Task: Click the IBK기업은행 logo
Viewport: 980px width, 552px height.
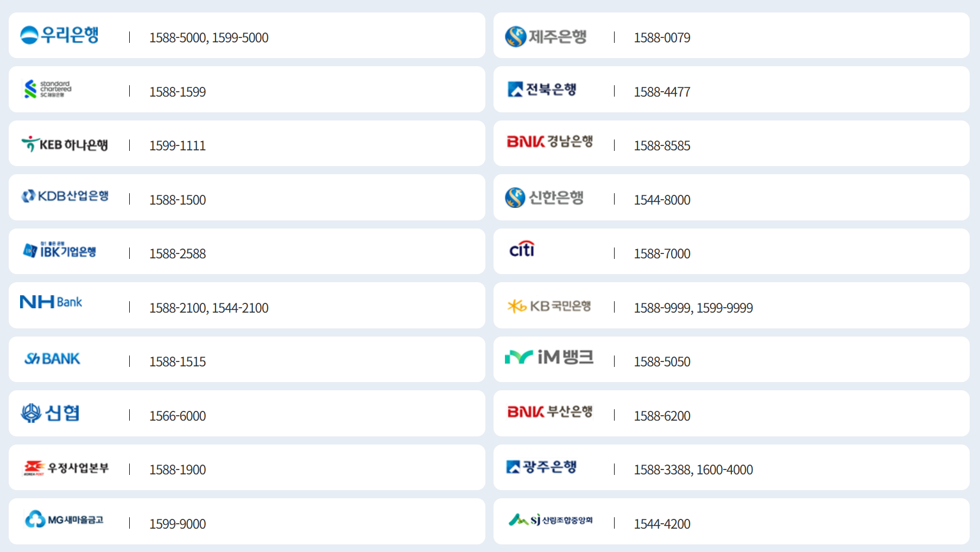Action: [x=59, y=250]
